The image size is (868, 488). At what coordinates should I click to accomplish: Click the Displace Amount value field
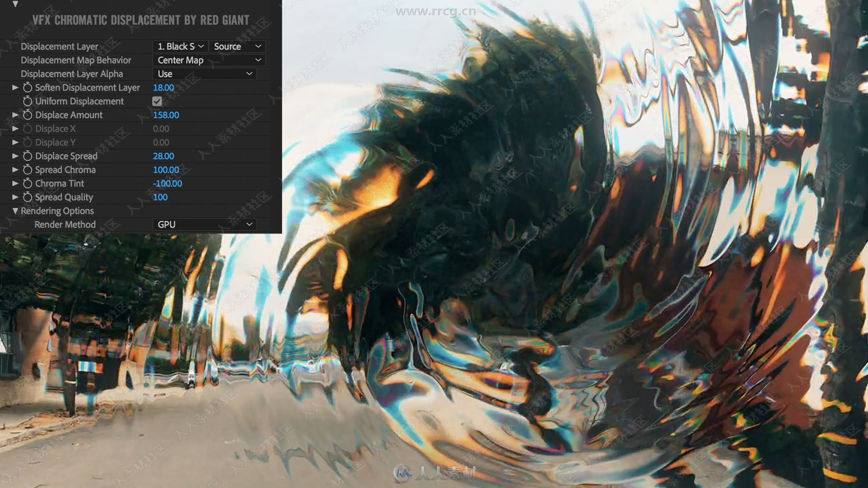point(165,114)
